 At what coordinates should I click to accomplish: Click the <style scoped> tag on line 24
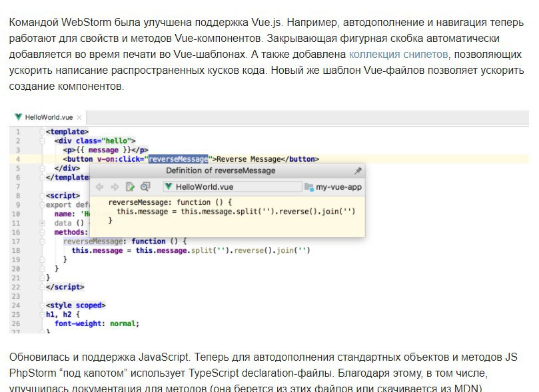tap(76, 305)
